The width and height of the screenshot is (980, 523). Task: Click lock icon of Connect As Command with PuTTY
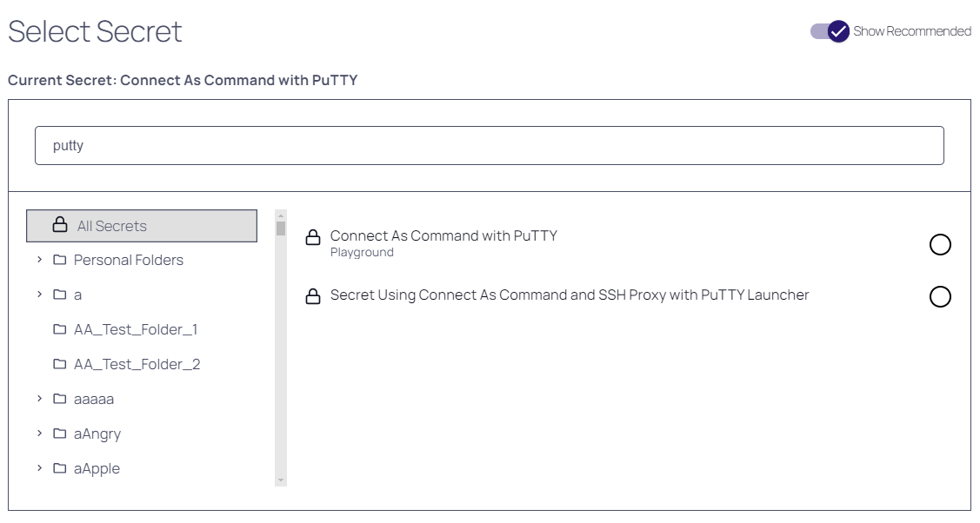point(313,237)
